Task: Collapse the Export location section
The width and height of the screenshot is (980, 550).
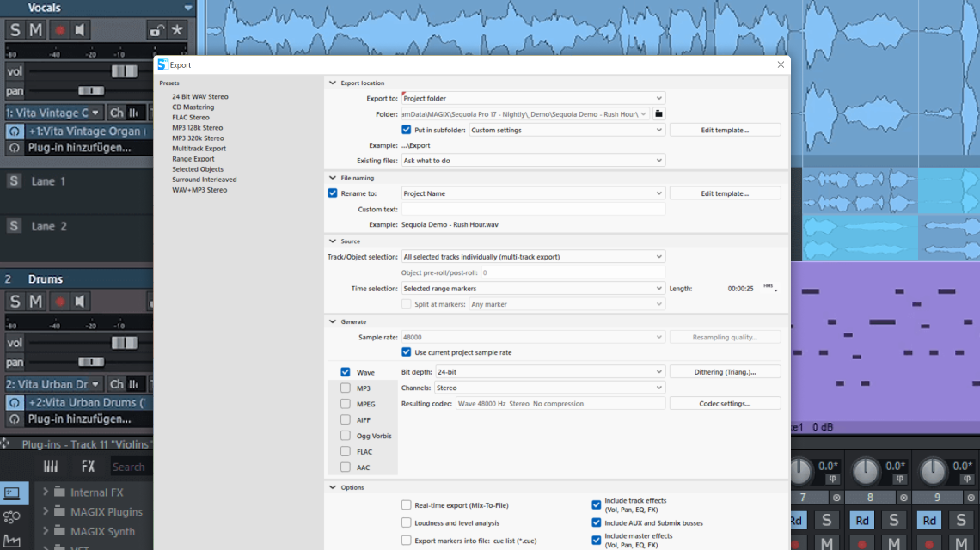Action: point(333,82)
